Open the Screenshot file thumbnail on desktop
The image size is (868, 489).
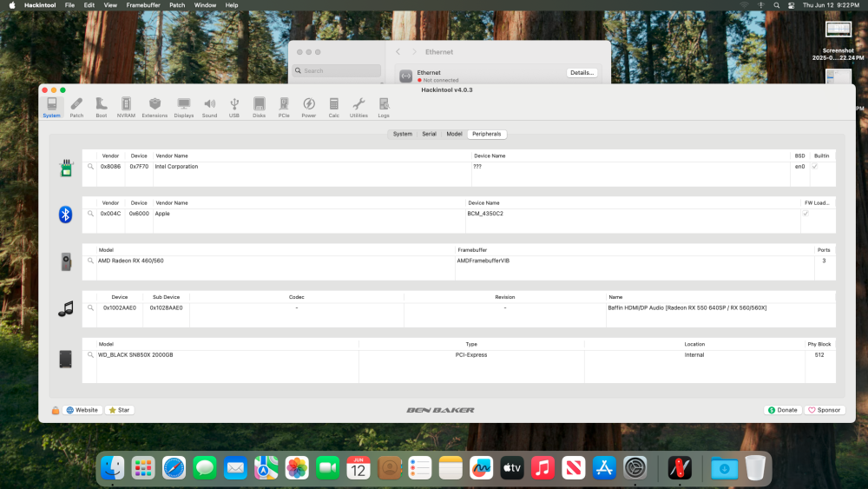[x=838, y=30]
